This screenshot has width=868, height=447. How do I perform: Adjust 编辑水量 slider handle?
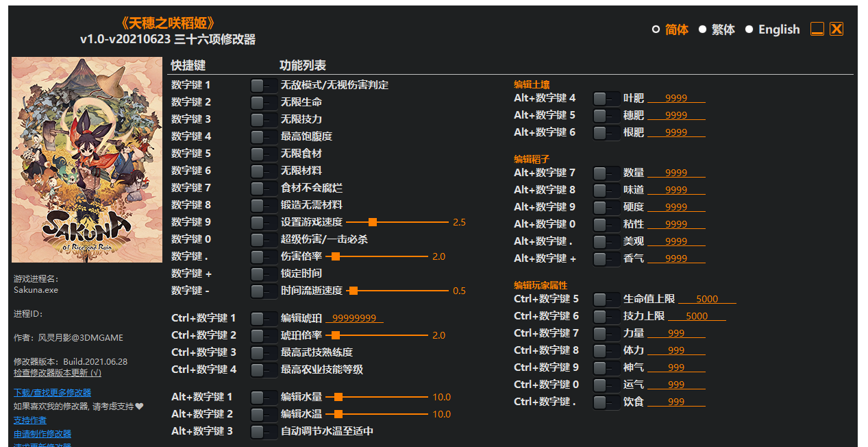(338, 397)
